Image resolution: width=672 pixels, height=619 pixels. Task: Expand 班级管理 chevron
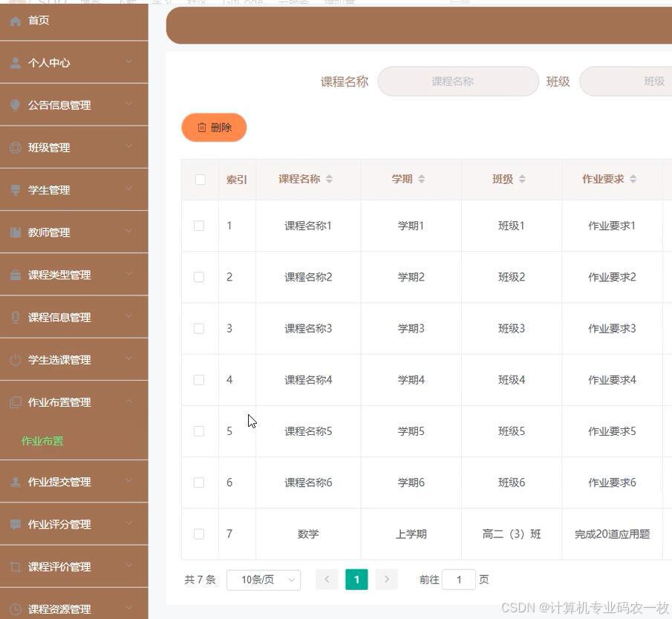[x=129, y=147]
